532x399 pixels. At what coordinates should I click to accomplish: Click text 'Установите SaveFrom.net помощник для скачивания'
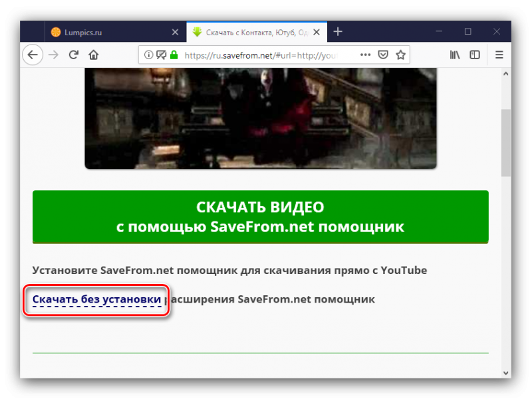click(x=182, y=271)
